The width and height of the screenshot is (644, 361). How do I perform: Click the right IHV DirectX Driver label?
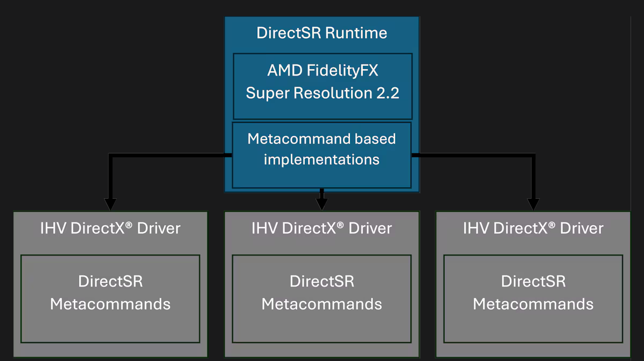533,228
